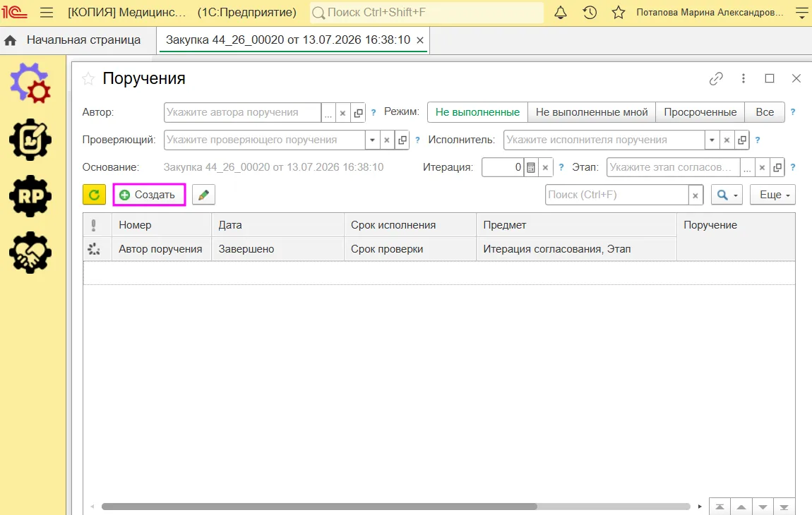Jump to the last list row button

[x=784, y=507]
